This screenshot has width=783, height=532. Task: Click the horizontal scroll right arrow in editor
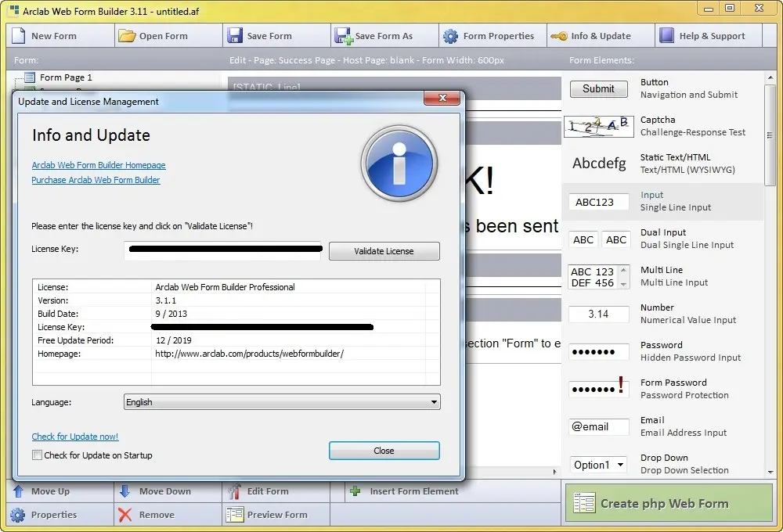[554, 472]
